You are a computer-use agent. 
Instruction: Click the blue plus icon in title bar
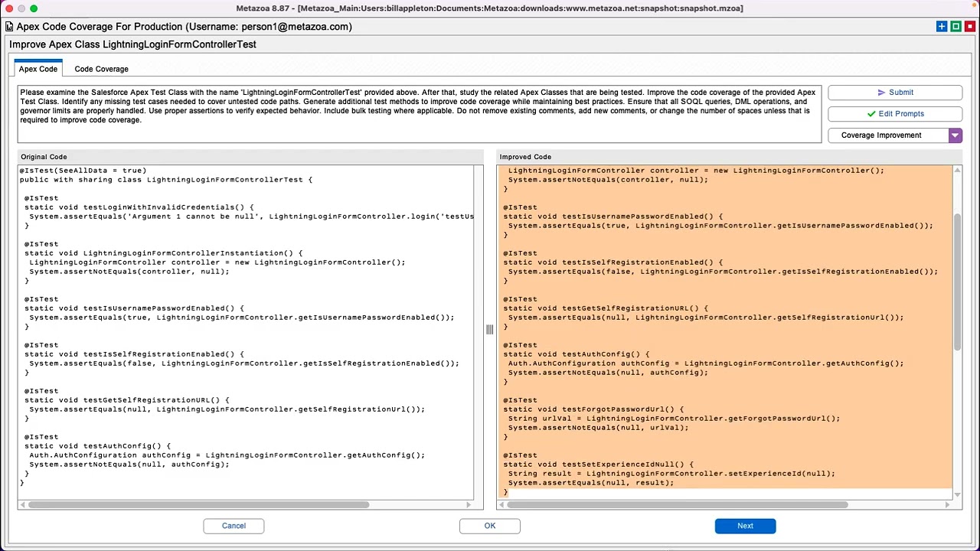tap(942, 27)
